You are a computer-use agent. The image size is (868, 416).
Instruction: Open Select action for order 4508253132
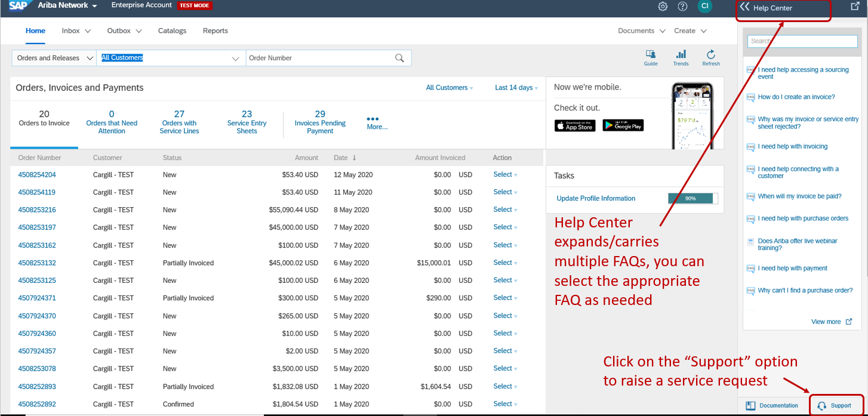click(505, 263)
